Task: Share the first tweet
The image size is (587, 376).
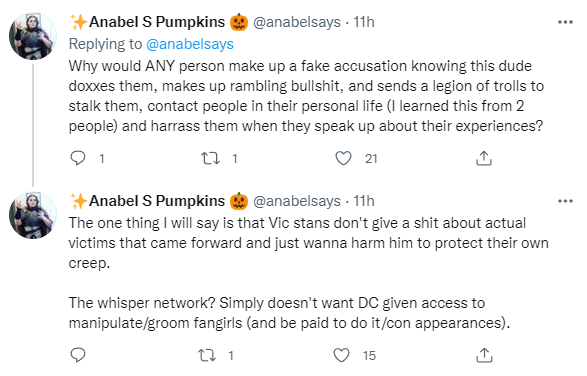Action: [484, 158]
